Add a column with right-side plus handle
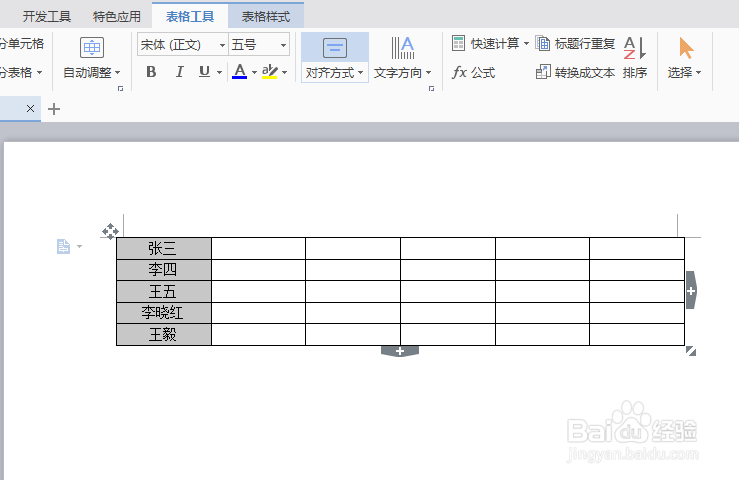Viewport: 739px width, 480px height. click(691, 290)
